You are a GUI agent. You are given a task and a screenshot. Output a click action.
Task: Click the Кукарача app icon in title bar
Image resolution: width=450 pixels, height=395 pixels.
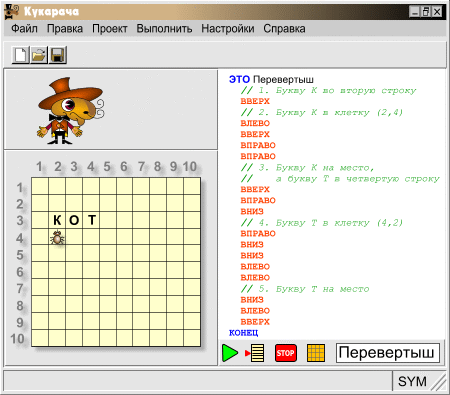(12, 12)
